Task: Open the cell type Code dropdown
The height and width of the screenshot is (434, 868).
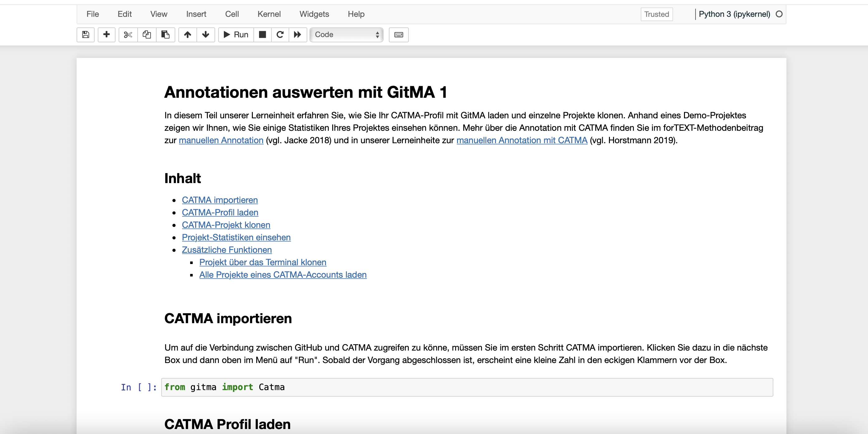Action: [x=347, y=35]
